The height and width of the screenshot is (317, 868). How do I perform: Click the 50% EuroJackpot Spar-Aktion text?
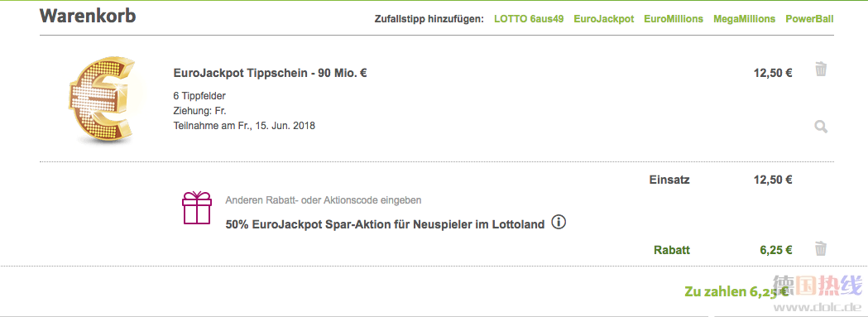click(x=386, y=225)
